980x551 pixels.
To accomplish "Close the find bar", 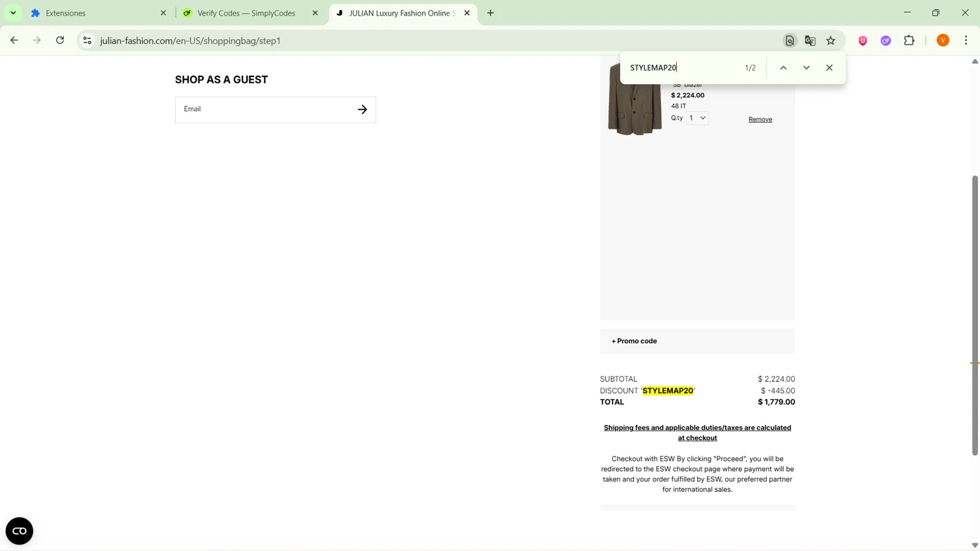I will 830,68.
